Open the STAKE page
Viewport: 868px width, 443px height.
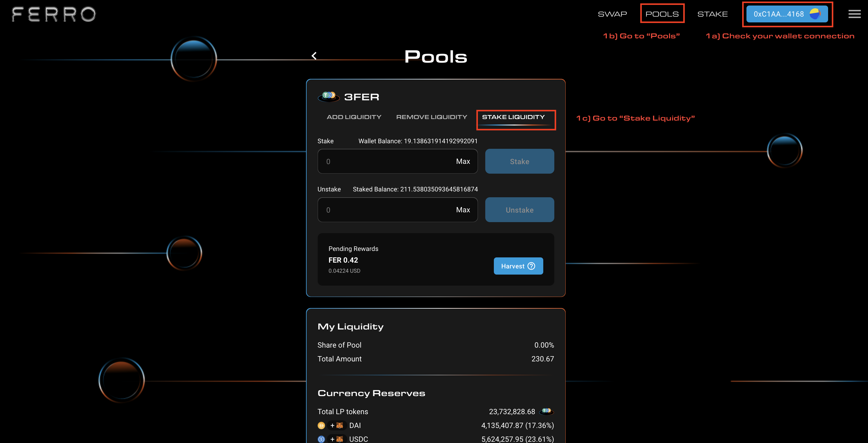coord(712,14)
